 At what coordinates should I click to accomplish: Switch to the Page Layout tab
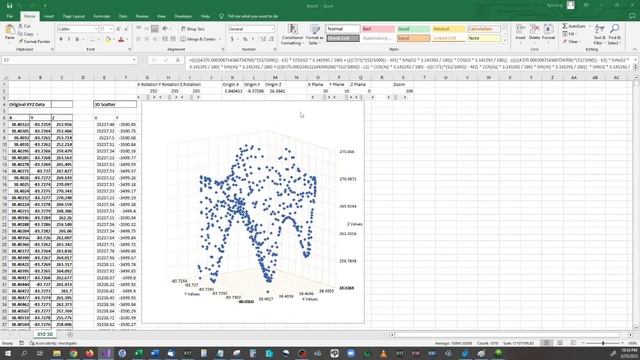coord(74,16)
